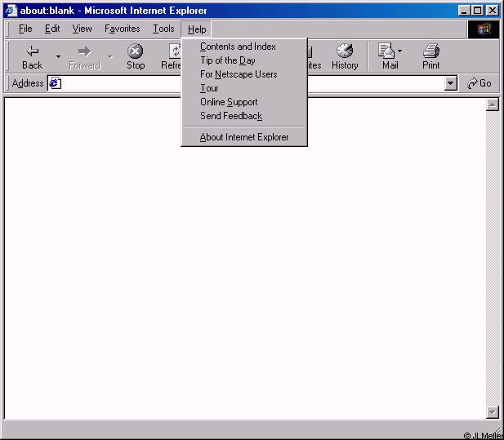
Task: Click the Refresh toolbar button
Action: tap(171, 57)
